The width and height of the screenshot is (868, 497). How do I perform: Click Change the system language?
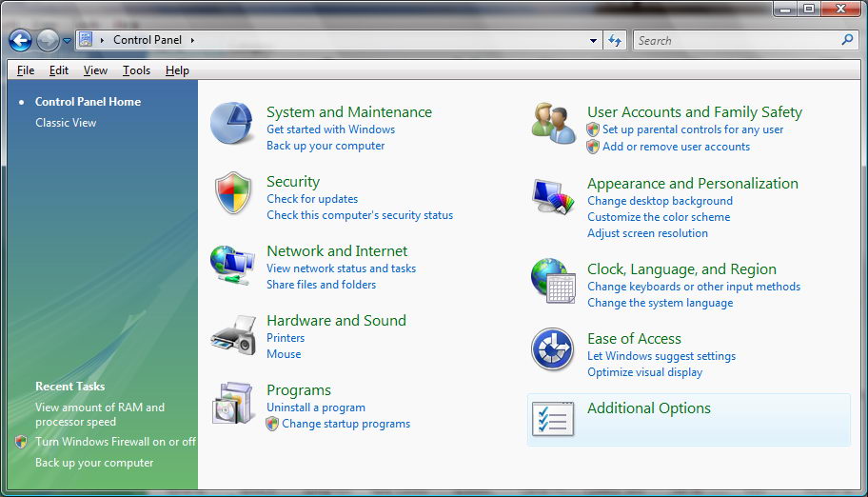coord(660,303)
